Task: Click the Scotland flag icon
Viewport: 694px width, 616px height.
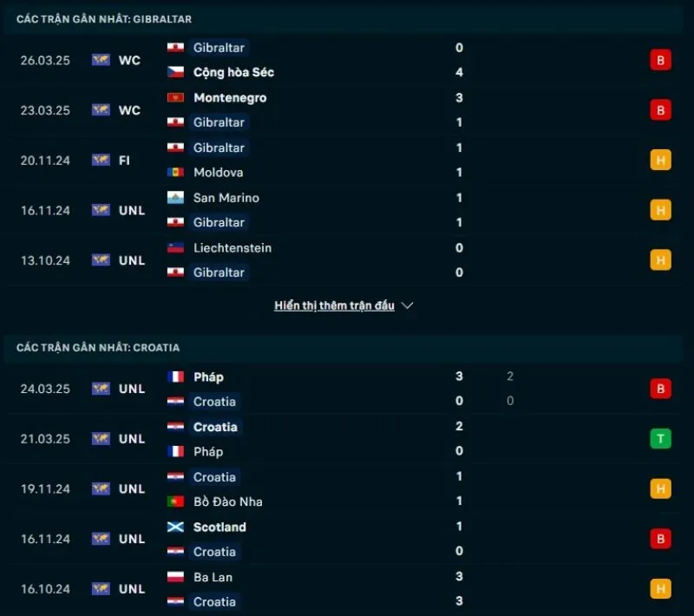Action: coord(175,527)
